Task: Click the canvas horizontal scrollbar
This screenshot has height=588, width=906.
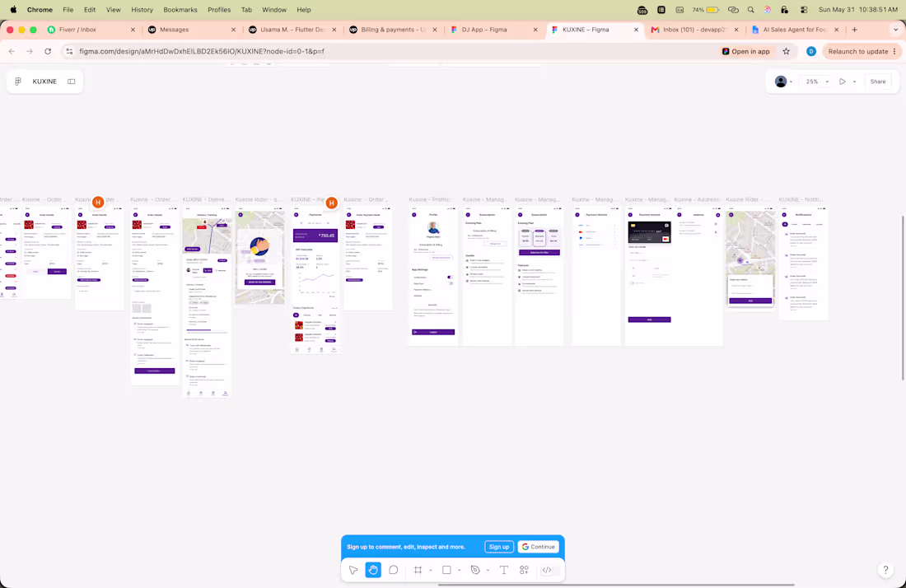Action: [x=616, y=585]
